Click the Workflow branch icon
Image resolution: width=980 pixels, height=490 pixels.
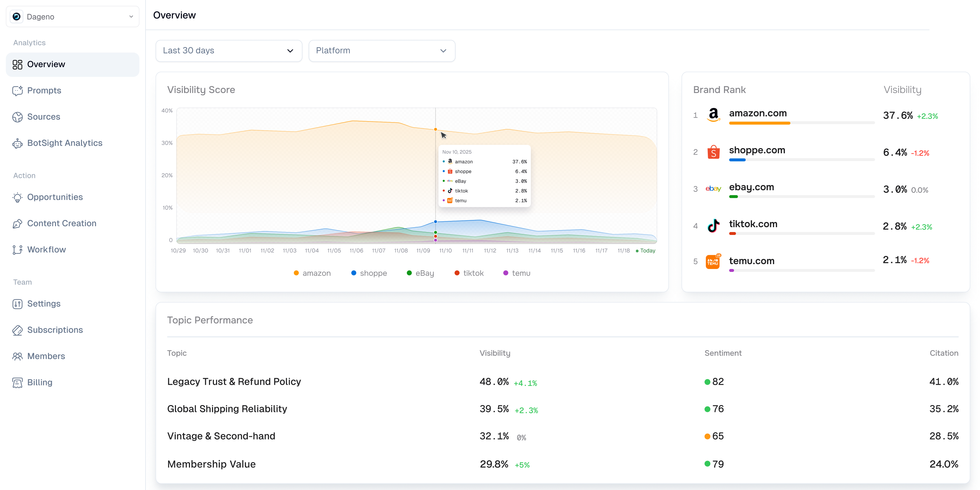click(x=17, y=250)
